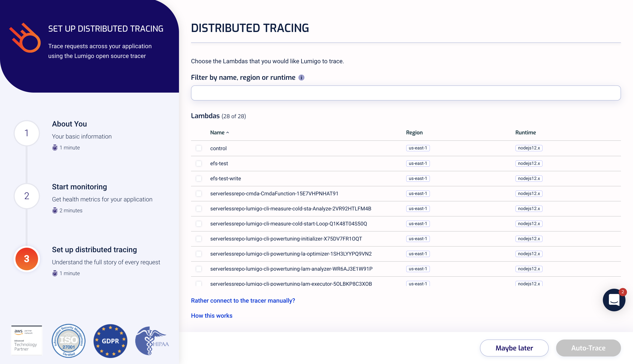Image resolution: width=633 pixels, height=364 pixels.
Task: Click the HIPAA compliance badge
Action: coord(152,341)
